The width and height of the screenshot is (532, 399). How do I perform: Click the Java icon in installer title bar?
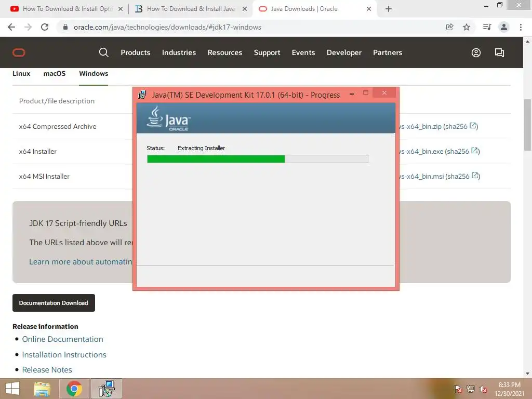coord(142,95)
